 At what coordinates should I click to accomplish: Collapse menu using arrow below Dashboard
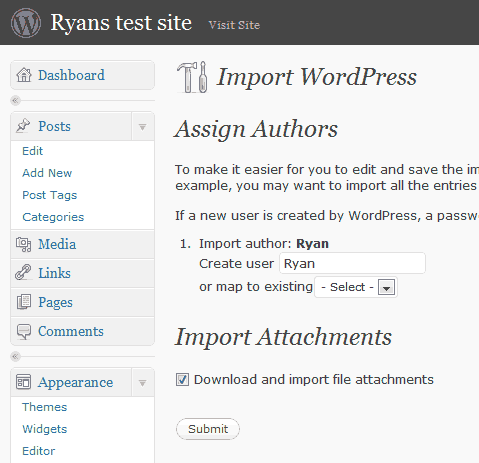(x=15, y=100)
